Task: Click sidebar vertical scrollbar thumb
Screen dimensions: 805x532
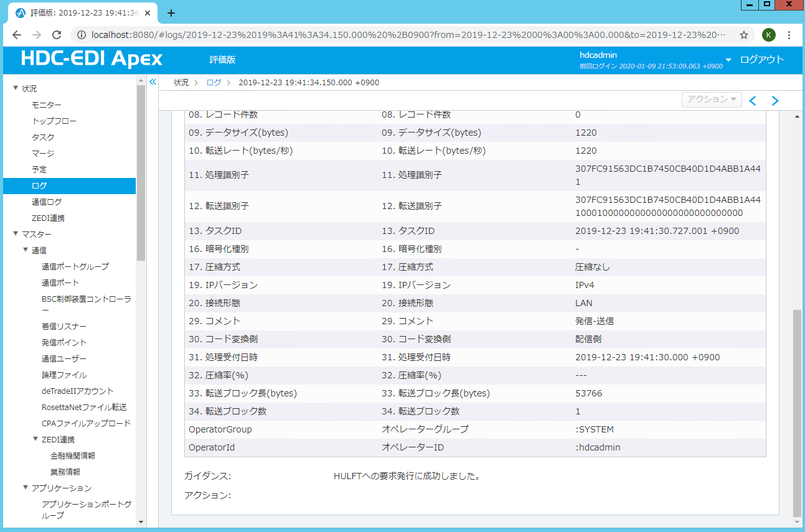Action: 141,172
